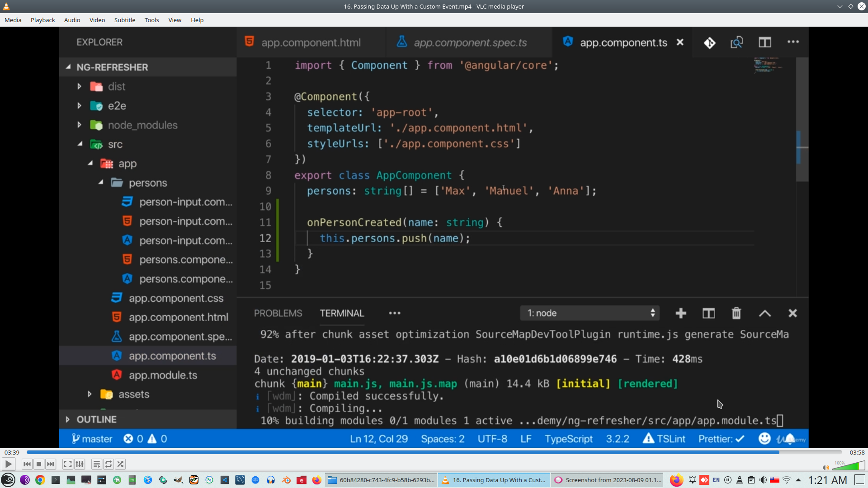Adjust the VLC volume slider
868x488 pixels.
[x=849, y=466]
